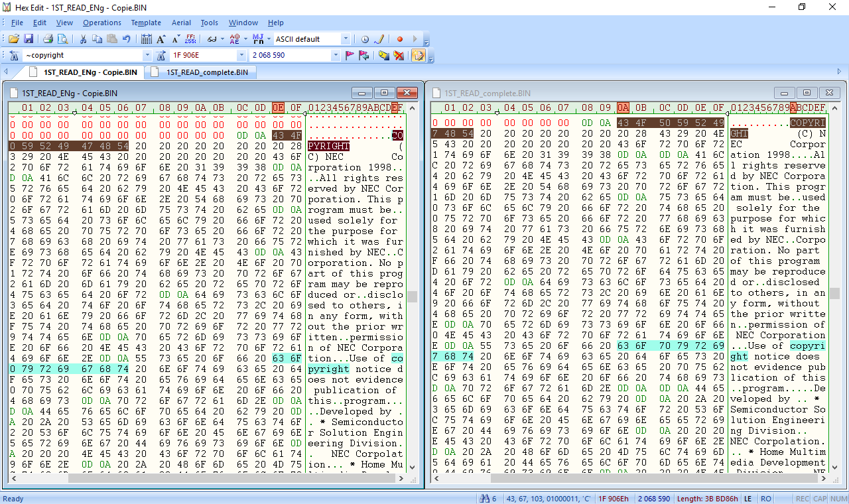The width and height of the screenshot is (849, 504).
Task: Go to next bookmark with the flag arrow icon
Action: [x=364, y=56]
